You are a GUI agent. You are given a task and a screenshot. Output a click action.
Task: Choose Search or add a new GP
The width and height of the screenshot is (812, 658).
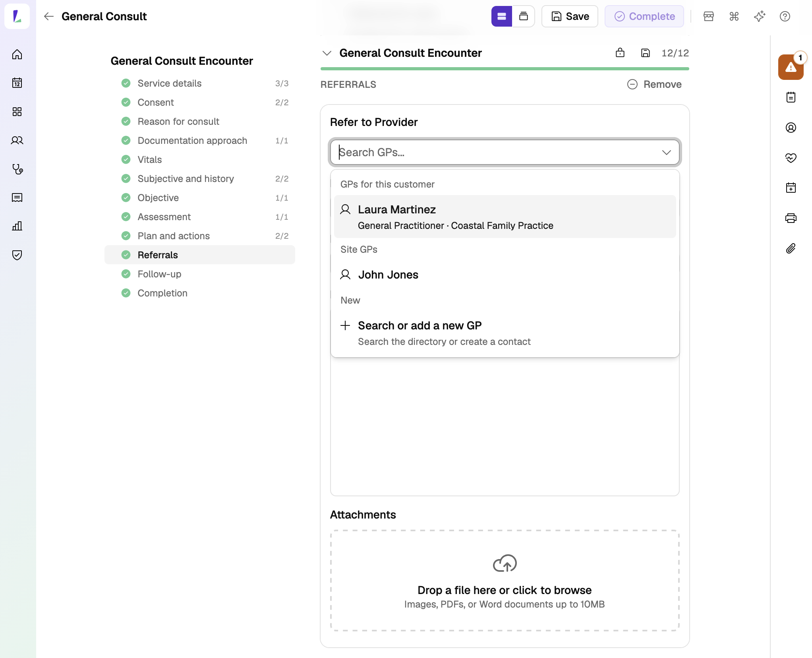[505, 333]
